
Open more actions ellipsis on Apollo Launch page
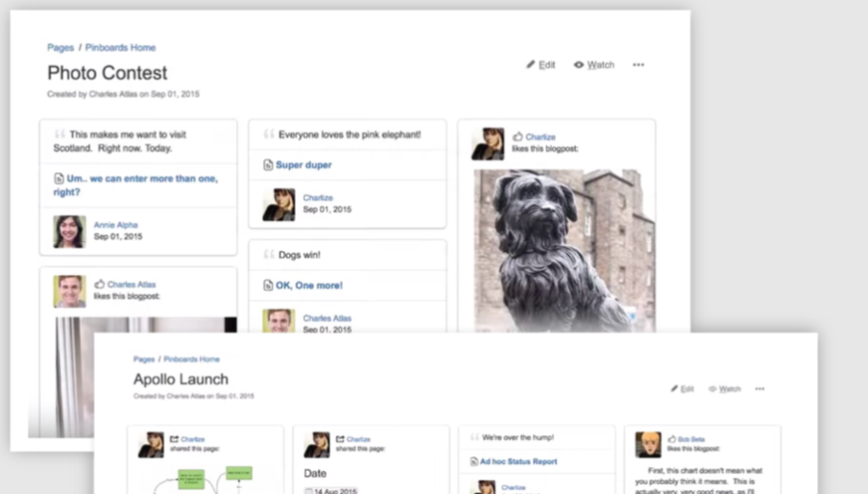pyautogui.click(x=759, y=388)
